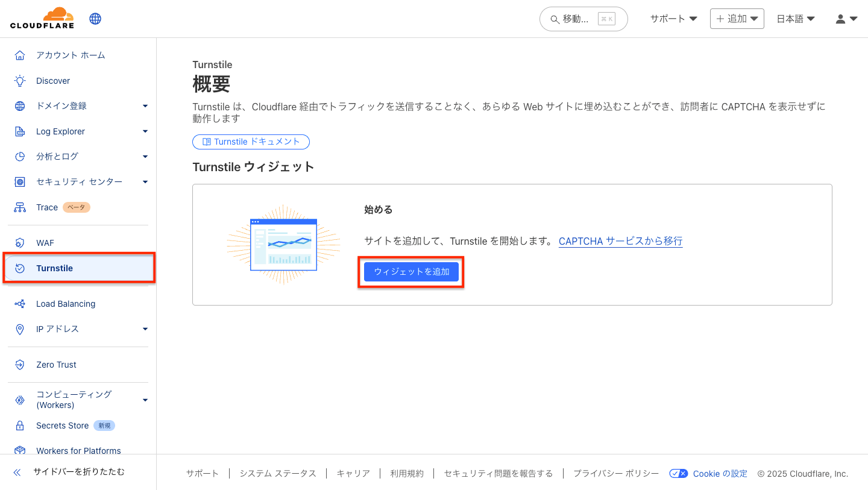This screenshot has height=490, width=868.
Task: Select the Discover lightbulb icon
Action: click(x=19, y=80)
